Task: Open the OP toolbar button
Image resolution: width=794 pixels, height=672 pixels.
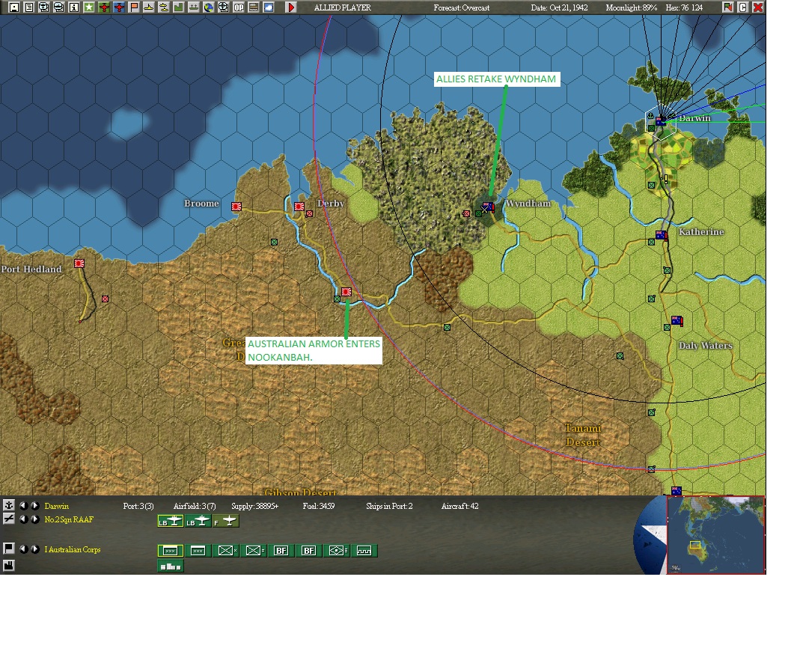Action: point(239,7)
